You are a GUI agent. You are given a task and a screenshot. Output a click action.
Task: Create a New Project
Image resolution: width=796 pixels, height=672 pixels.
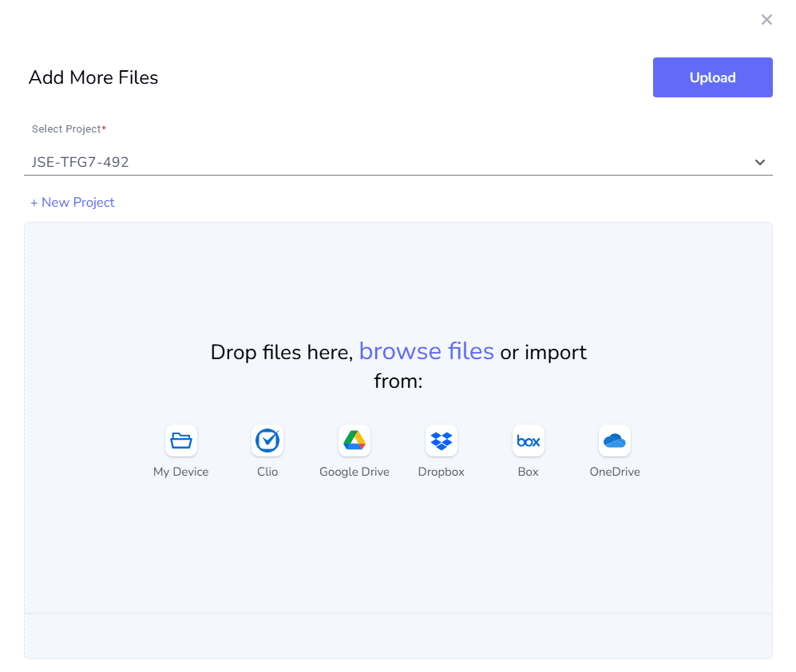(73, 202)
